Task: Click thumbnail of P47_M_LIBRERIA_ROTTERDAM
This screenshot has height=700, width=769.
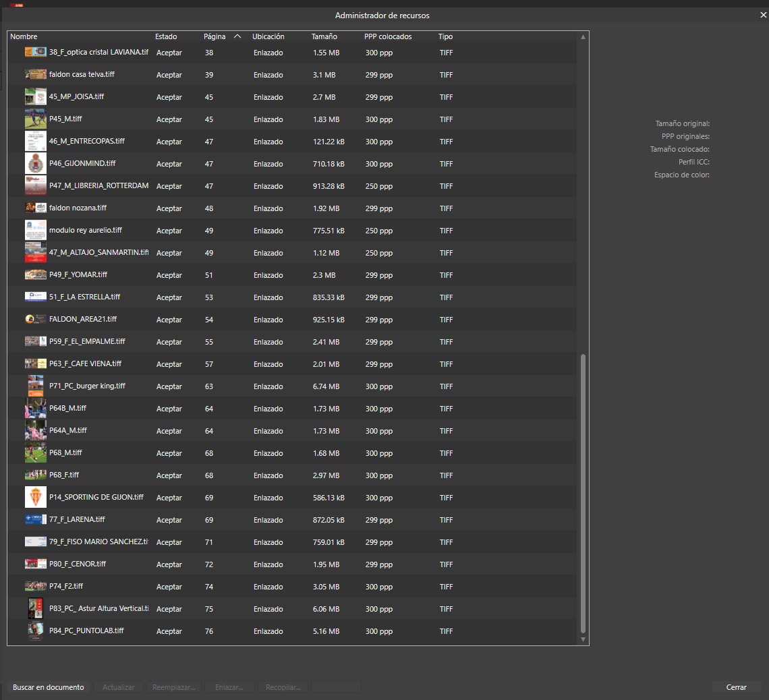Action: 35,185
